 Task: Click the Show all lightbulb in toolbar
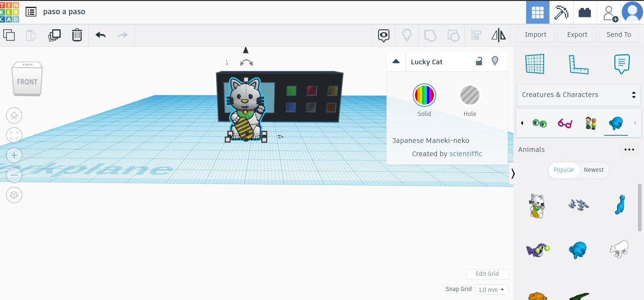pos(406,35)
